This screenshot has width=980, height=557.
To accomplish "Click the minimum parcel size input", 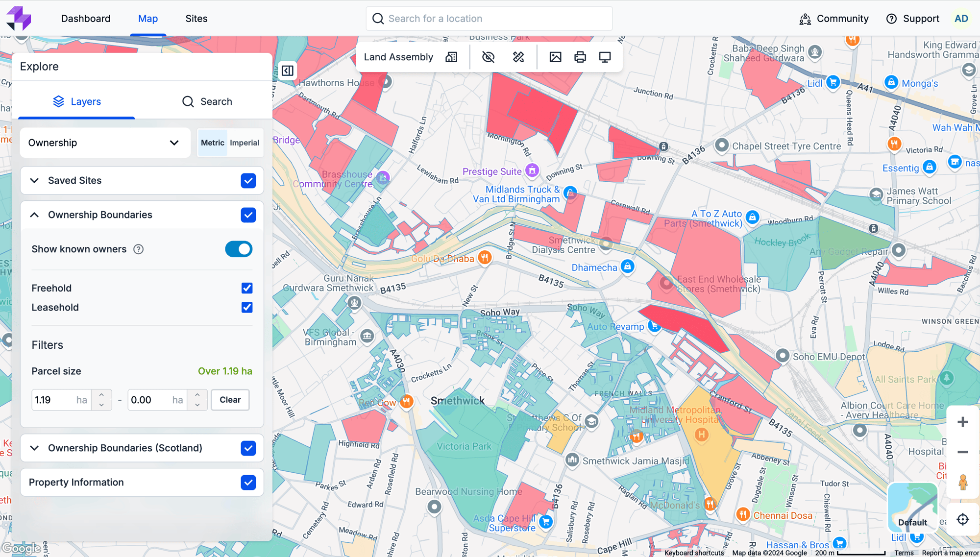I will 62,400.
